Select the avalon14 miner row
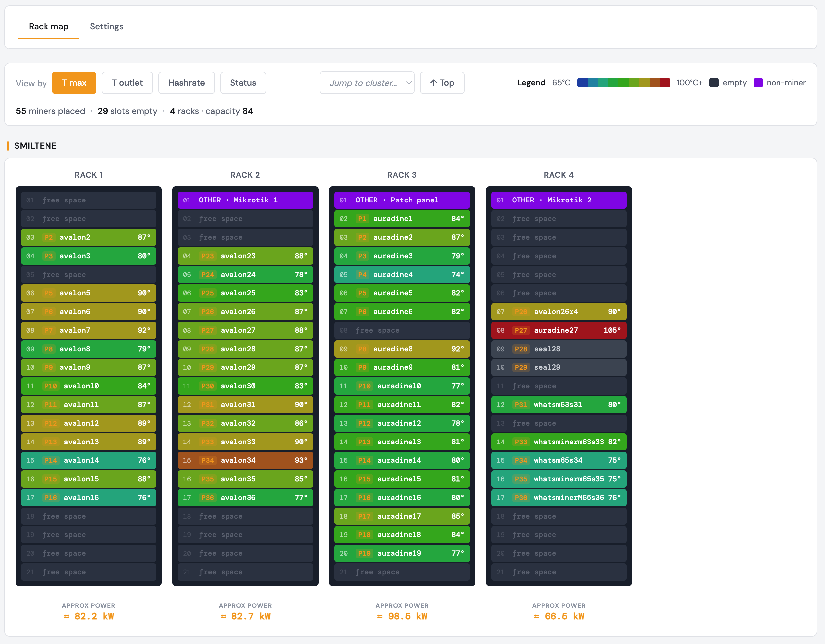The width and height of the screenshot is (825, 644). pyautogui.click(x=88, y=460)
